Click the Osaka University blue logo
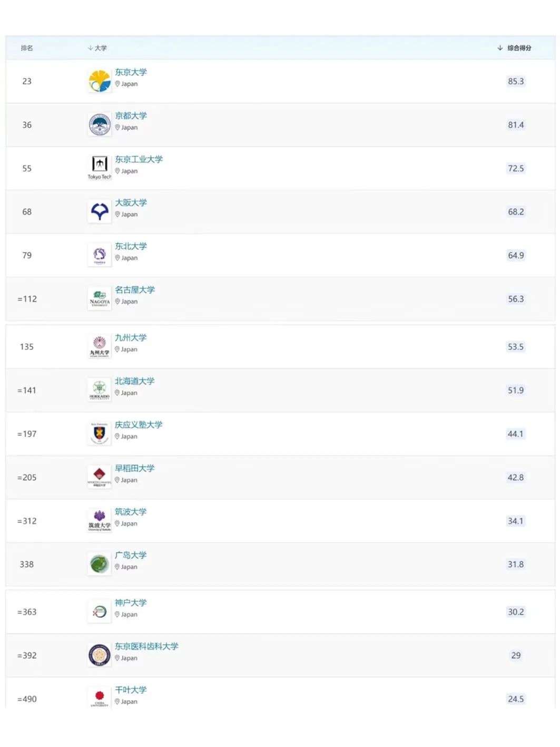Viewport: 560px width, 747px height. pos(100,212)
